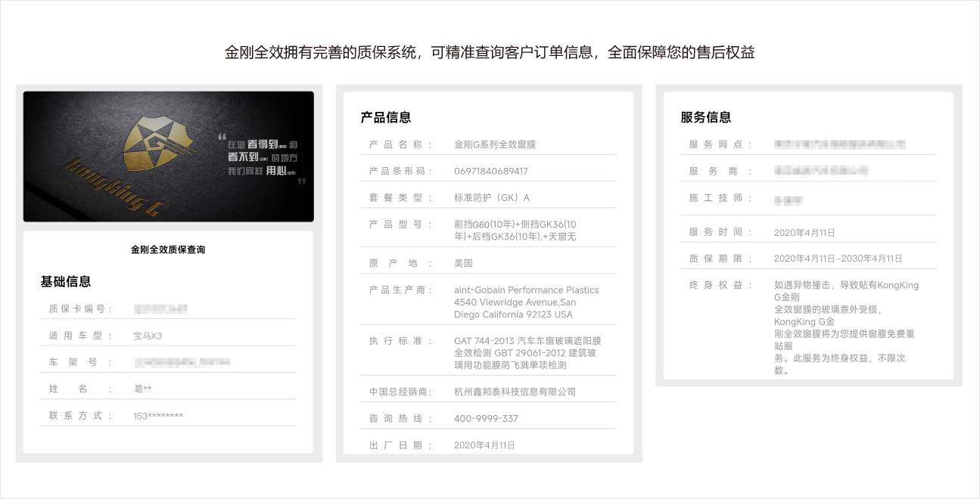Viewport: 980px width, 499px height.
Task: Click the blurred warranty card number value
Action: (x=160, y=308)
